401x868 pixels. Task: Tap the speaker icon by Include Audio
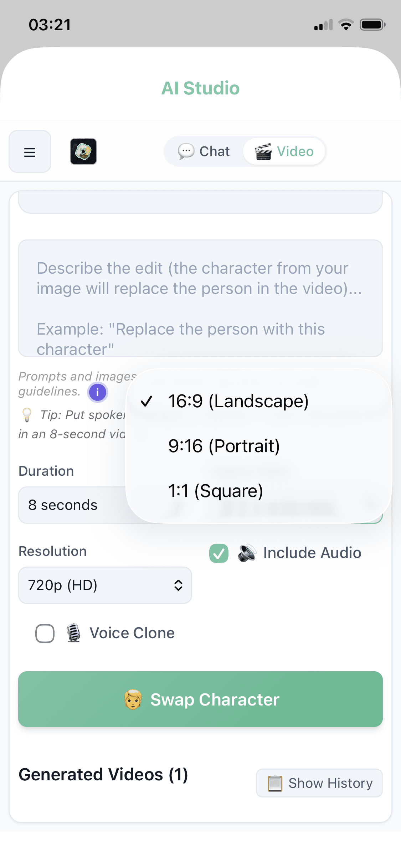coord(247,553)
